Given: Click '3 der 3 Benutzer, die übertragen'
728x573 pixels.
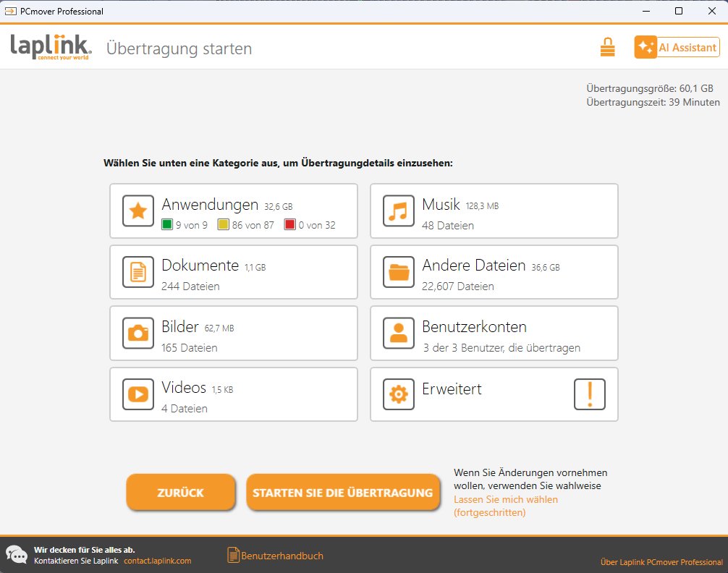Looking at the screenshot, I should pos(501,348).
